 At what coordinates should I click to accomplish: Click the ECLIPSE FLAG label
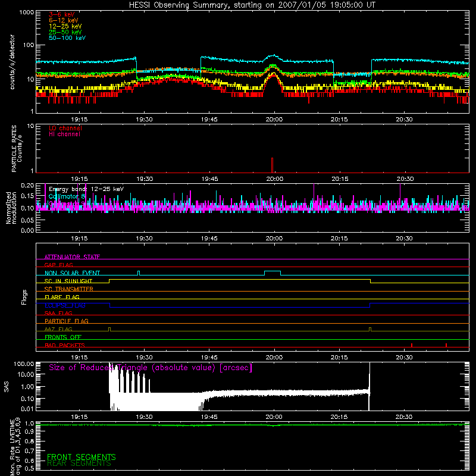coord(65,305)
